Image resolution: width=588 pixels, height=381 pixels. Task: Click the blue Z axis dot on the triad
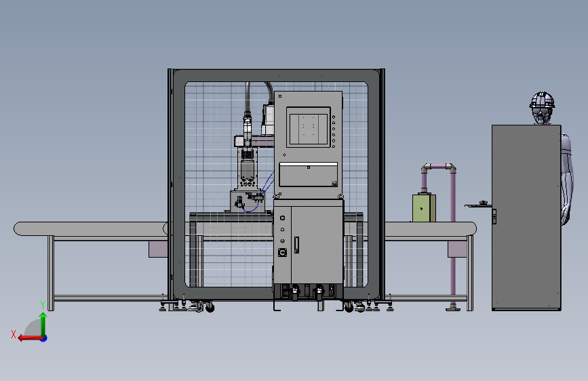click(x=44, y=338)
